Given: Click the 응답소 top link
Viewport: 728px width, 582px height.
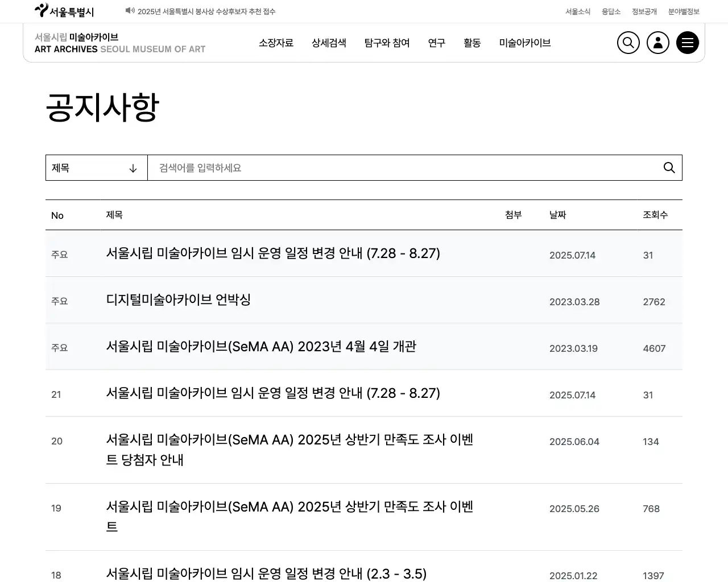Looking at the screenshot, I should point(611,11).
